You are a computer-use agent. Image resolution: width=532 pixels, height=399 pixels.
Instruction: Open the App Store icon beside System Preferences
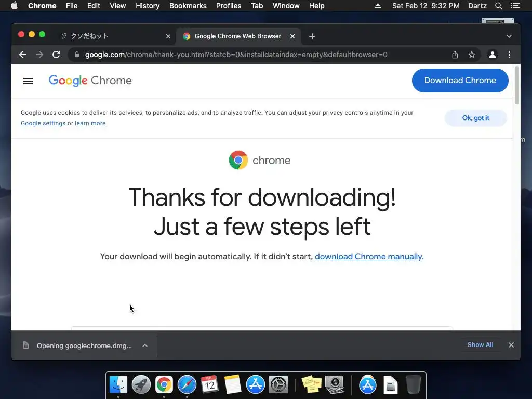tap(255, 385)
